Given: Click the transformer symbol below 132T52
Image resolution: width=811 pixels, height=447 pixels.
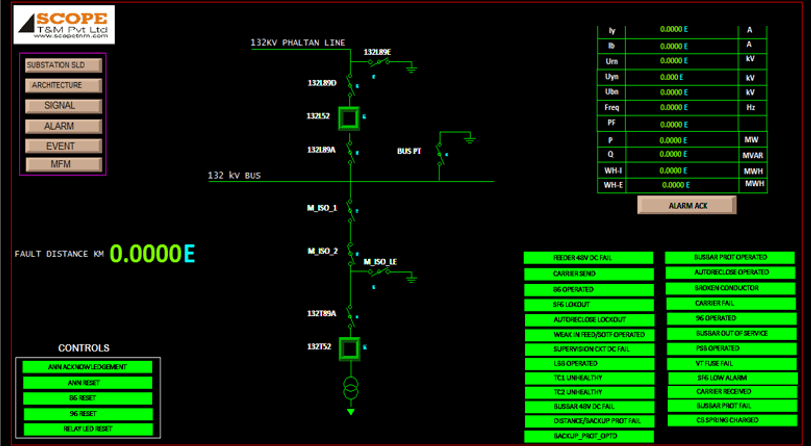Looking at the screenshot, I should 350,388.
